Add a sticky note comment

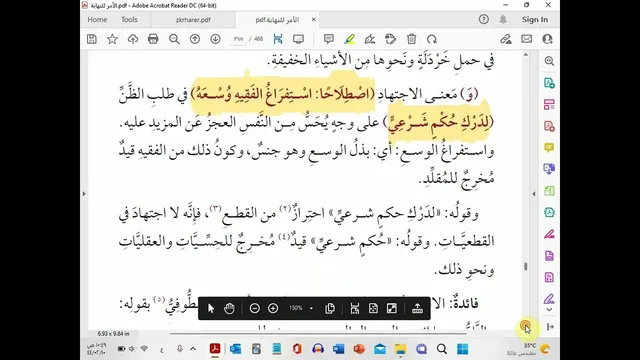click(329, 39)
